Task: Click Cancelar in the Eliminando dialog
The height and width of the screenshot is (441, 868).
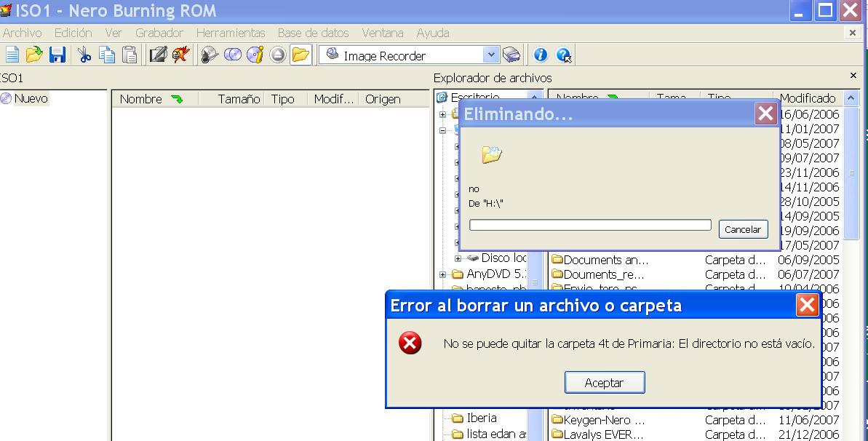Action: coord(743,229)
